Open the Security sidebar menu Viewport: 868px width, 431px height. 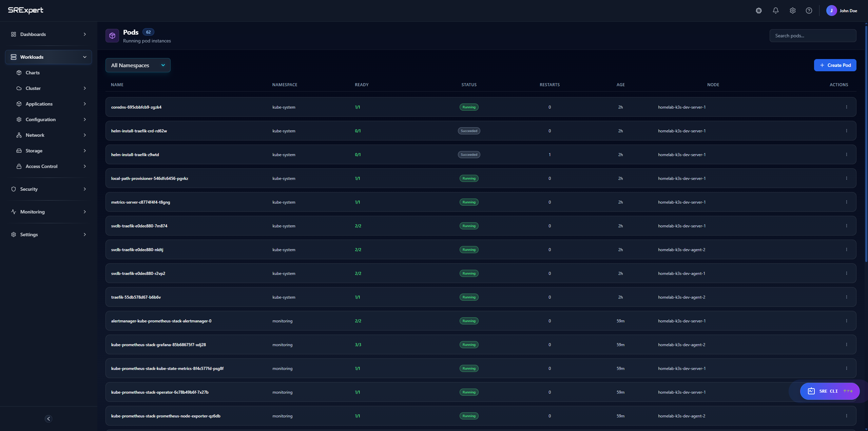tap(49, 189)
